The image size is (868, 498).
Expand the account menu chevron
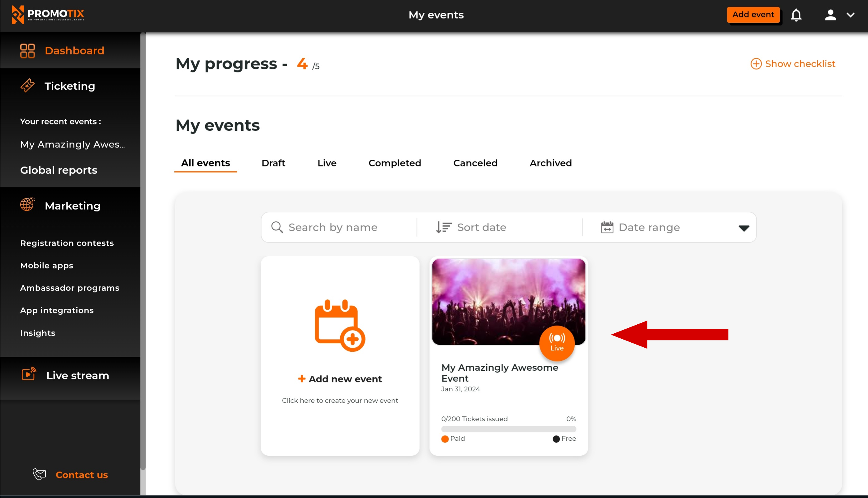pos(850,15)
